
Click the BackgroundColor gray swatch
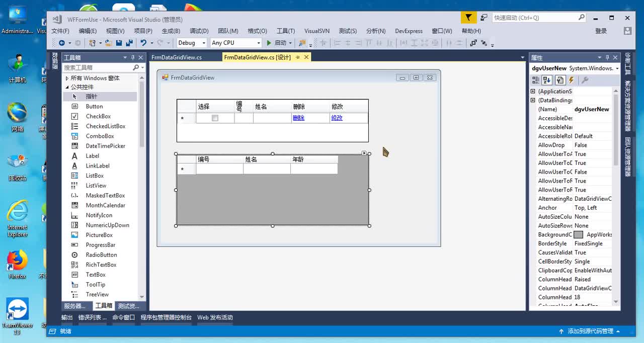[x=579, y=235]
